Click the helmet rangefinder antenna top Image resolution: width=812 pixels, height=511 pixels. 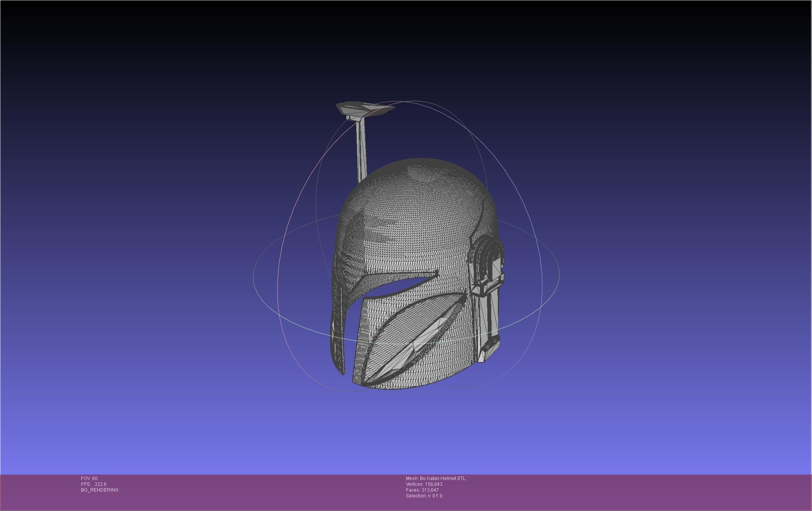coord(365,110)
